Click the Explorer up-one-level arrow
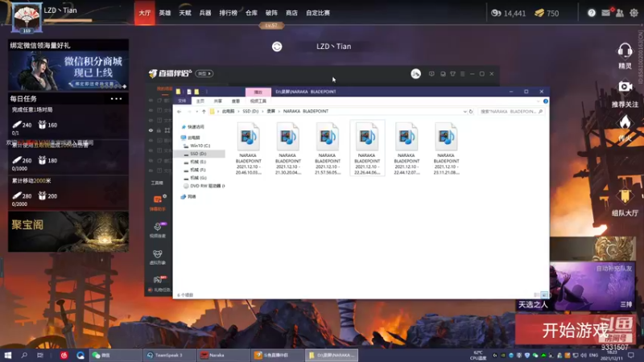Image resolution: width=644 pixels, height=362 pixels. [x=204, y=111]
